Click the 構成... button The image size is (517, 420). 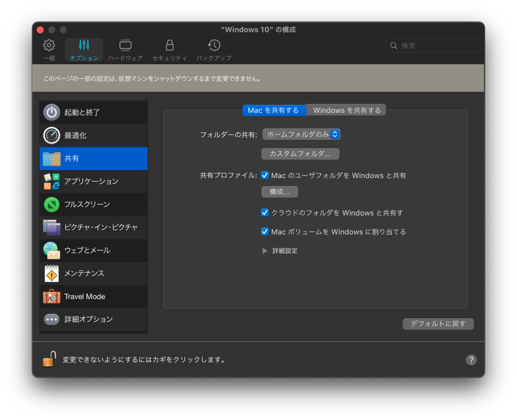pos(280,192)
